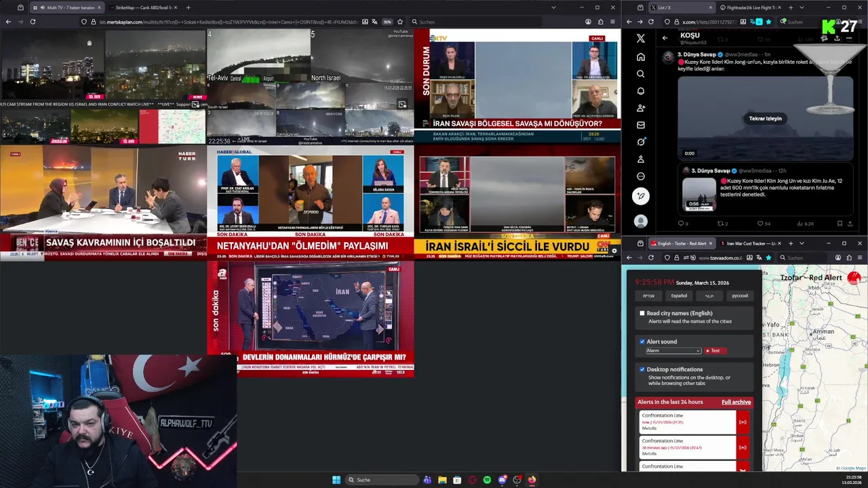Open tab list dropdown in Tzofar window
The width and height of the screenshot is (868, 488).
[802, 243]
